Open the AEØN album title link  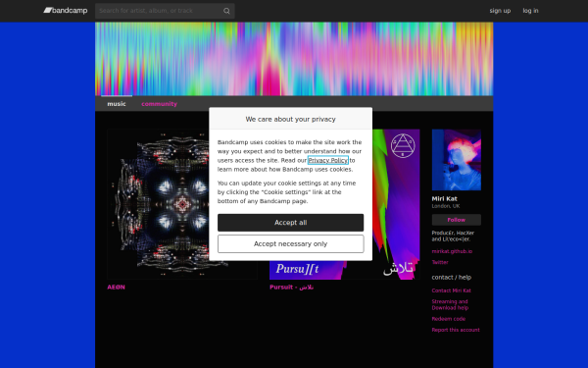tap(116, 288)
